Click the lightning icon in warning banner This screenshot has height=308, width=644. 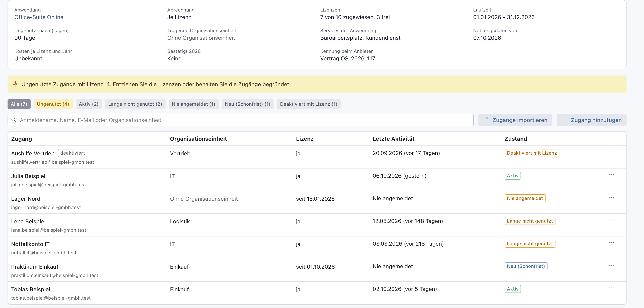click(15, 84)
